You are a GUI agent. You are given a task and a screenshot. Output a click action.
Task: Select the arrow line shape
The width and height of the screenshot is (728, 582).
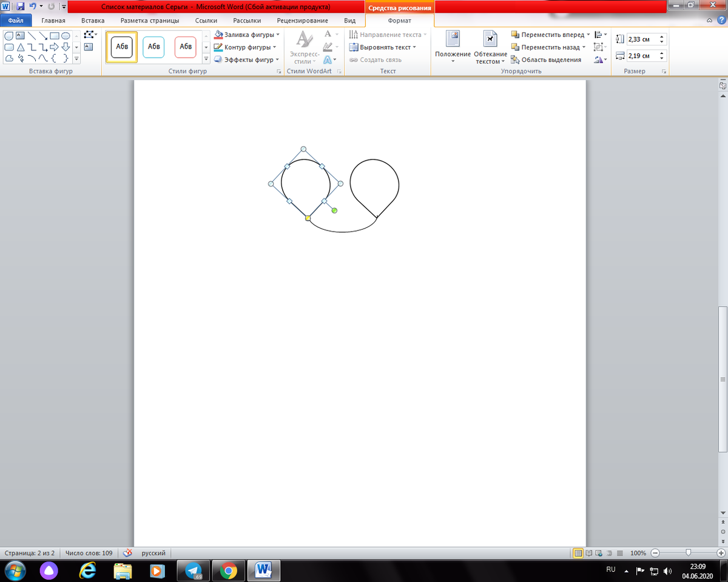43,36
